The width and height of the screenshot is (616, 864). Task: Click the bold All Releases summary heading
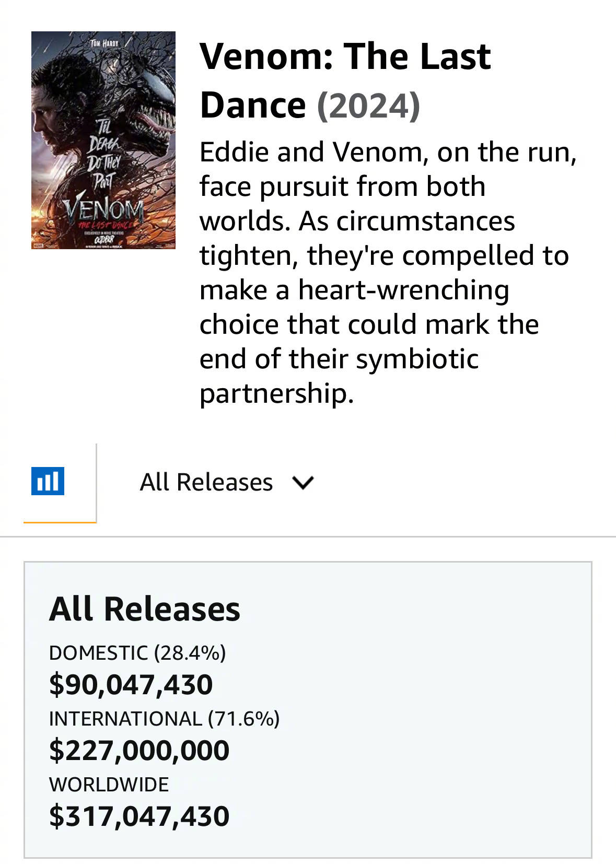click(x=145, y=609)
